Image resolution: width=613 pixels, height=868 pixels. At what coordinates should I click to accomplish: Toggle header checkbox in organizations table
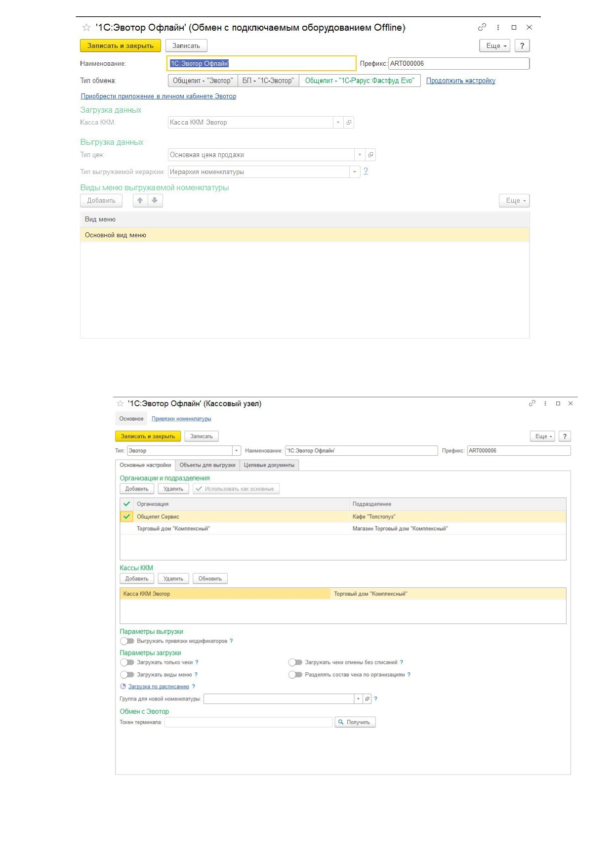pos(127,504)
